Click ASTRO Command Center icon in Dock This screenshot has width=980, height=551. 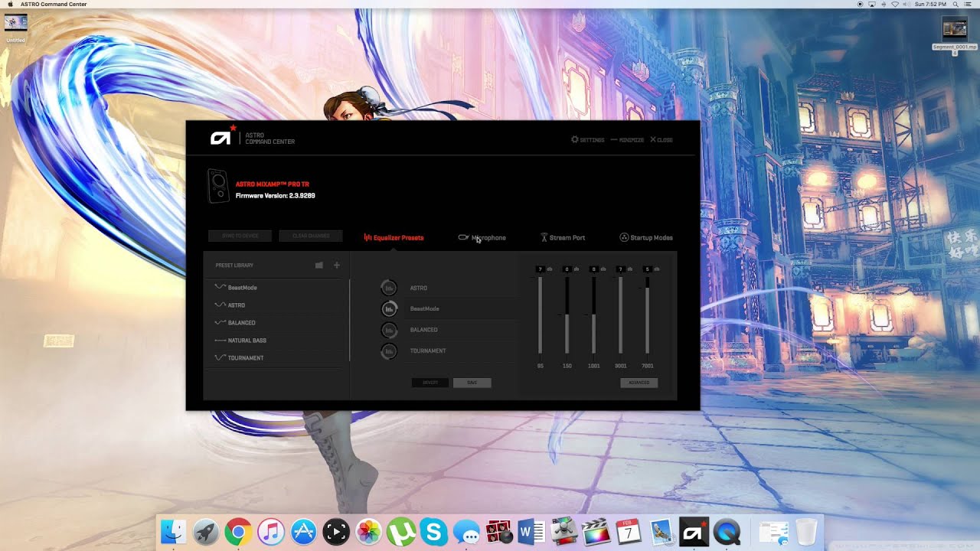694,532
